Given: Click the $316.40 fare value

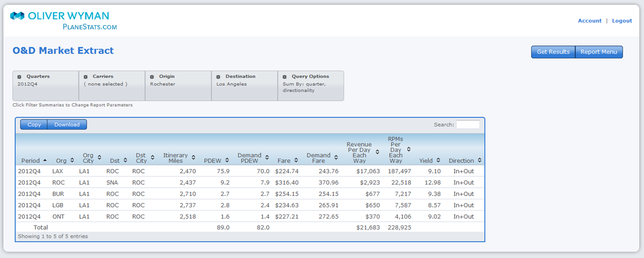Looking at the screenshot, I should point(287,183).
